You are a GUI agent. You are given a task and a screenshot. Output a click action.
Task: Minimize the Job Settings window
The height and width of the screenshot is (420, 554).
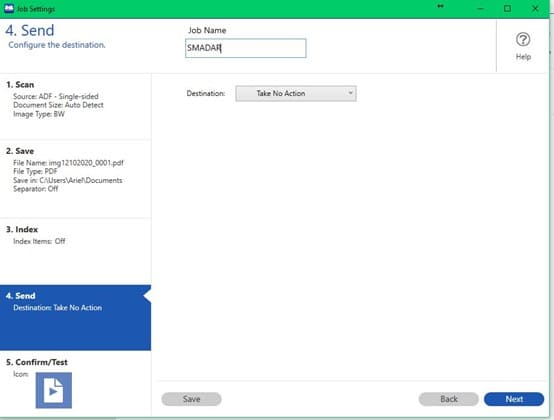point(481,8)
